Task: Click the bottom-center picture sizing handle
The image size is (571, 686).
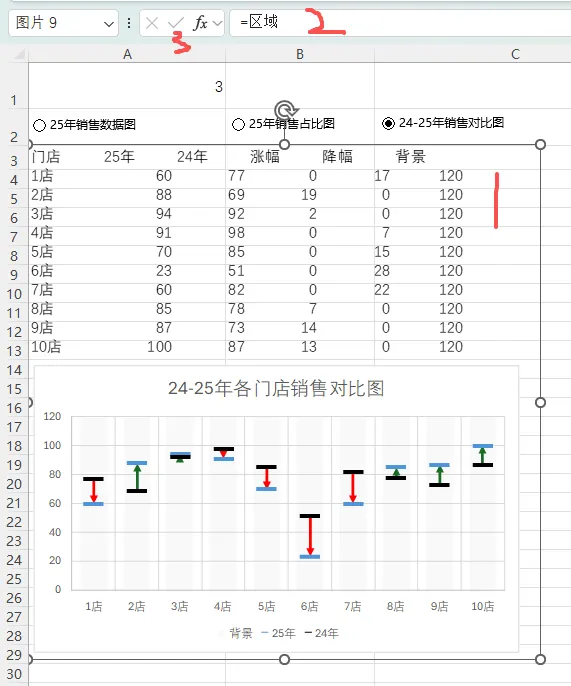Action: click(x=284, y=659)
